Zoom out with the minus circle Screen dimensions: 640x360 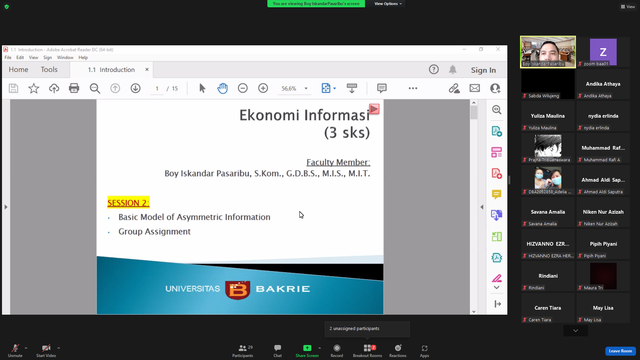coord(243,88)
